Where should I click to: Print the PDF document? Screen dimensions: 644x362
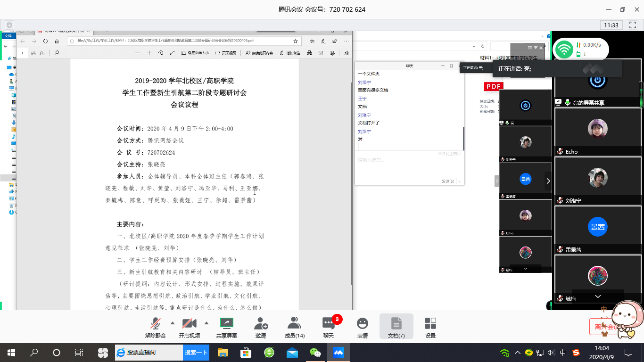pyautogui.click(x=309, y=53)
